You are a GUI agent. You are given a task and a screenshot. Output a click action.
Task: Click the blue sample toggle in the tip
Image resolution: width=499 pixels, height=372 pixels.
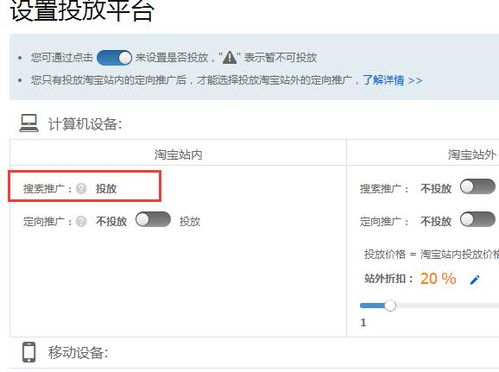point(114,58)
